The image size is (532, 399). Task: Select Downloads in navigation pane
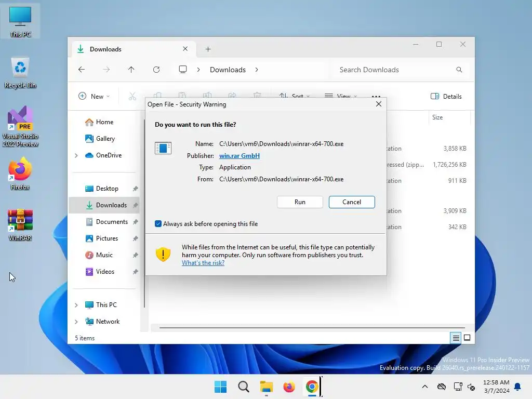104,205
